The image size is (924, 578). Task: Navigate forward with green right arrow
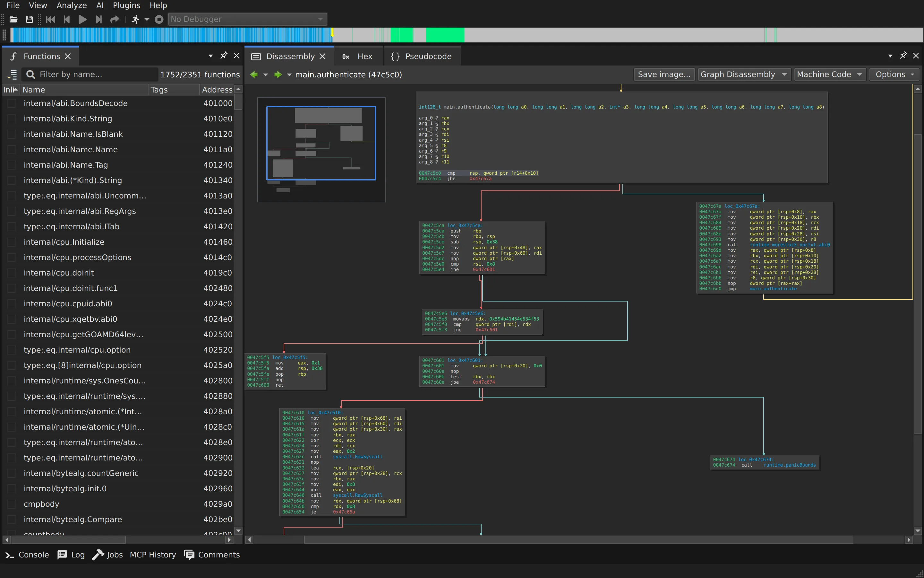[278, 74]
